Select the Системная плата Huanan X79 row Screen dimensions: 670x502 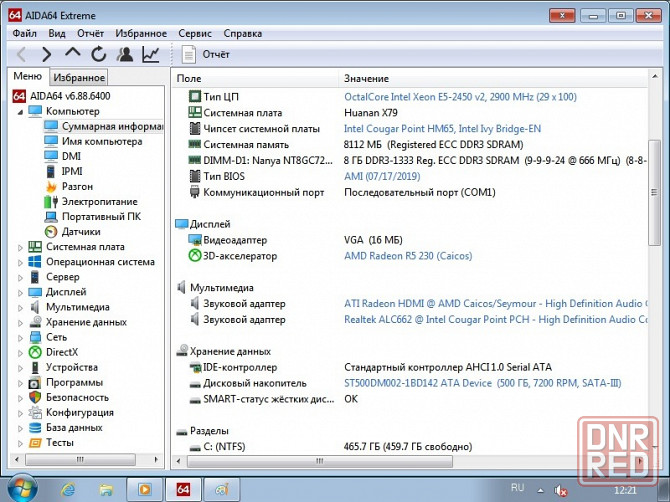click(x=410, y=113)
